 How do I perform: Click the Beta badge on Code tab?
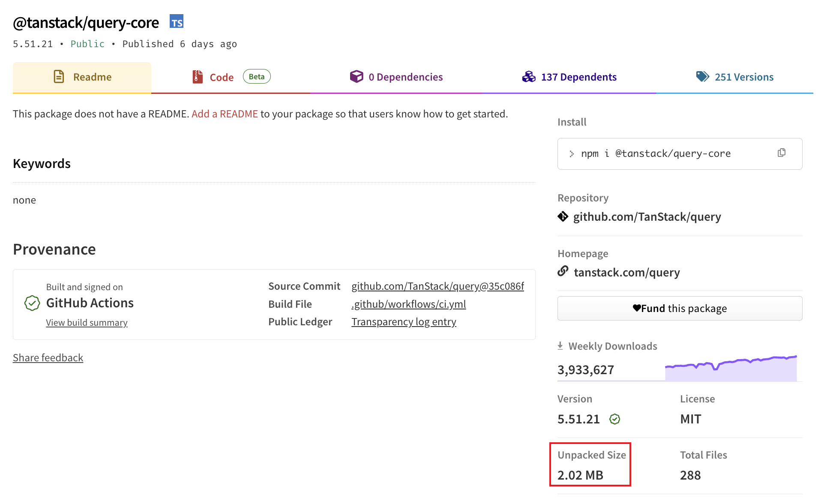tap(256, 77)
